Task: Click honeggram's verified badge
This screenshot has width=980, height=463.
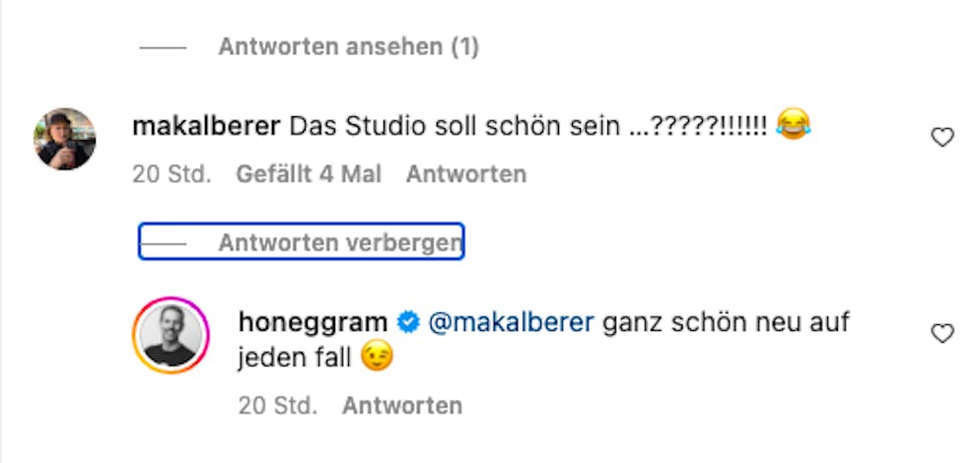Action: coord(408,323)
